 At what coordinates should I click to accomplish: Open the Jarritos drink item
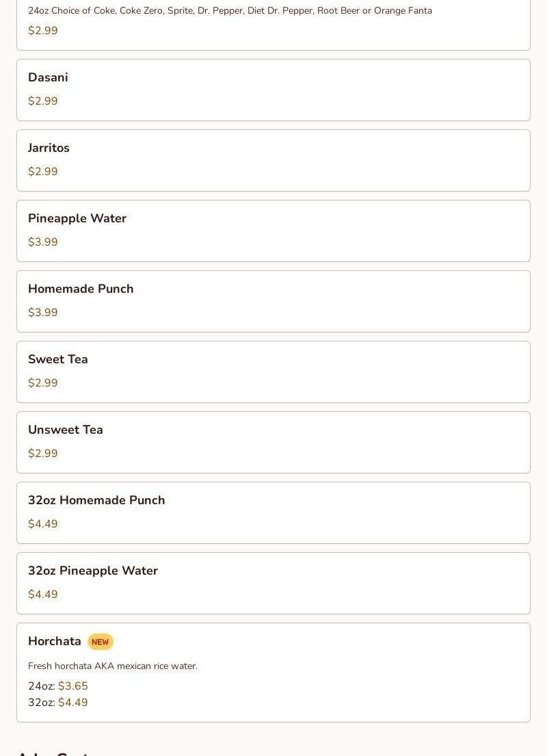point(273,161)
